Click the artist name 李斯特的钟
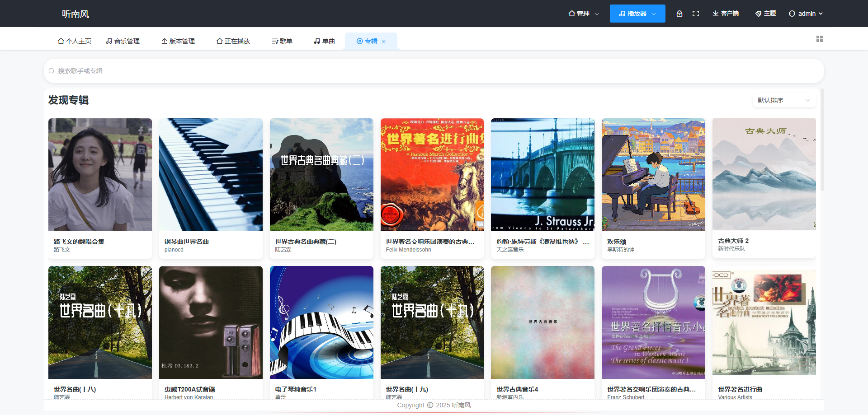Viewport: 868px width, 415px height. (621, 250)
